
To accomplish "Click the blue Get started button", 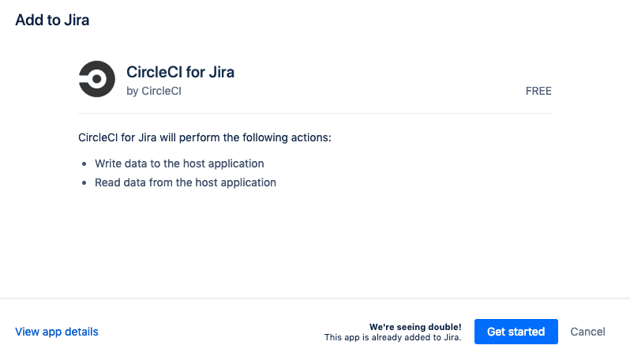I will [516, 332].
